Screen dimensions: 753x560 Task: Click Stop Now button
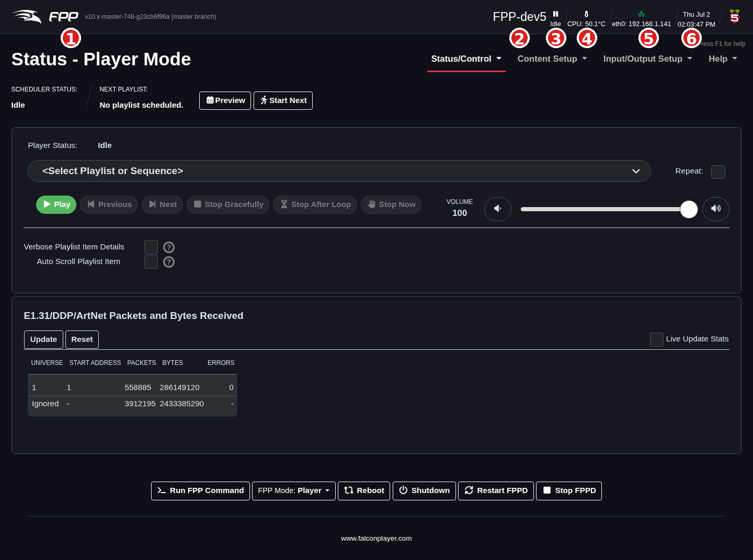pos(391,204)
